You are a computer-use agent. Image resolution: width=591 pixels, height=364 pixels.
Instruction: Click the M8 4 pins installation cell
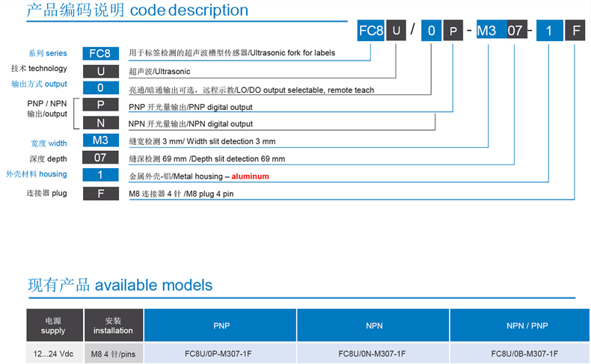113,354
